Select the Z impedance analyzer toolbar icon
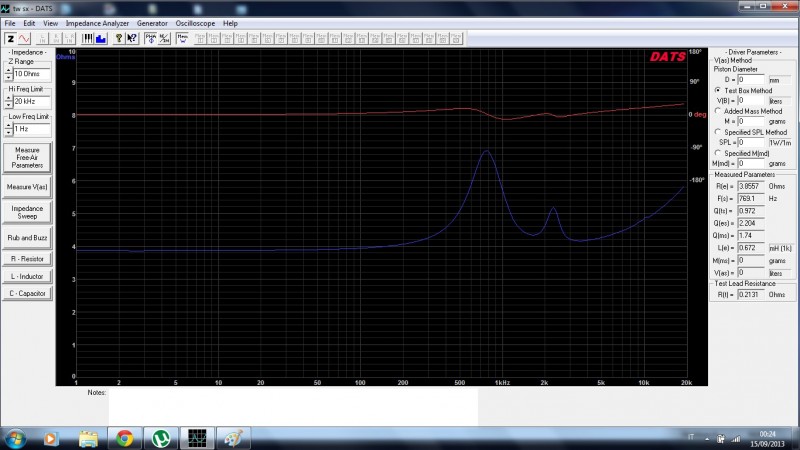The image size is (800, 450). click(x=11, y=39)
